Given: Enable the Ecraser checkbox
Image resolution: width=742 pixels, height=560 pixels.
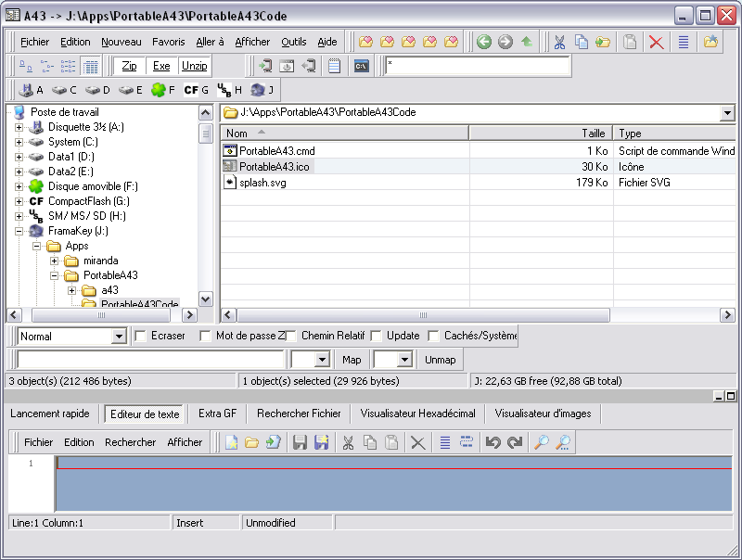Looking at the screenshot, I should click(140, 336).
